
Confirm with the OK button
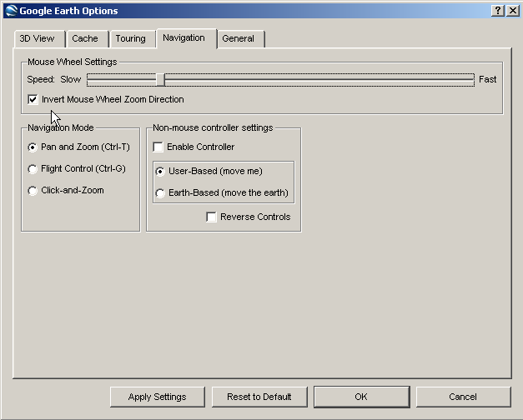point(361,397)
